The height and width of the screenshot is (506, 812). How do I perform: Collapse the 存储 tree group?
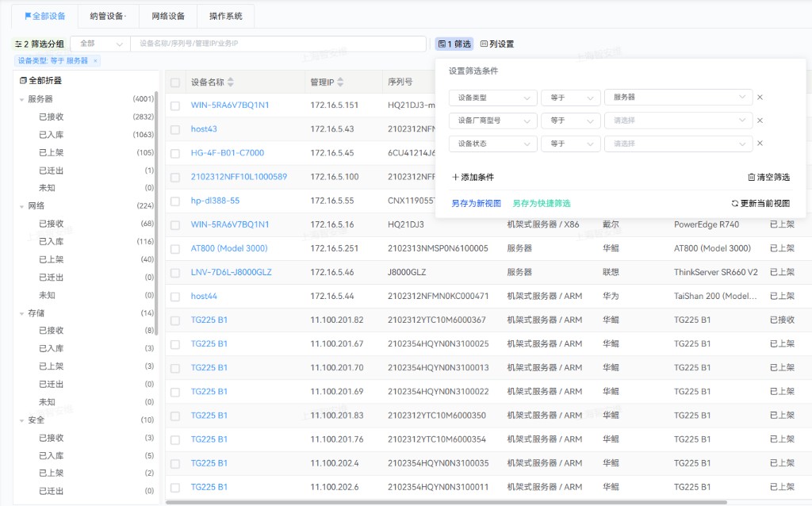(x=21, y=313)
